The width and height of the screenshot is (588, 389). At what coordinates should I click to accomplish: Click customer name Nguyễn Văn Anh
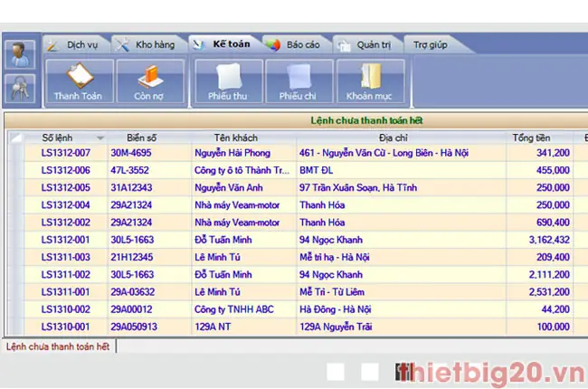[228, 187]
